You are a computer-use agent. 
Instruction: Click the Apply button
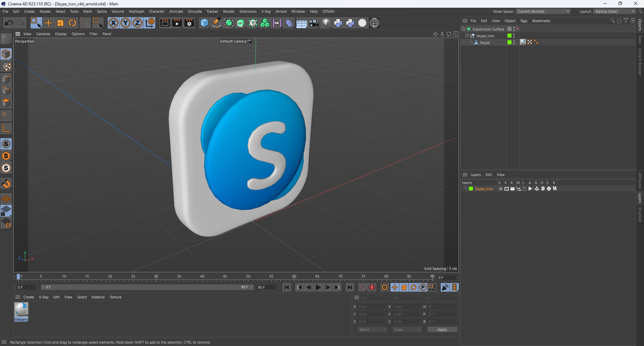click(442, 330)
